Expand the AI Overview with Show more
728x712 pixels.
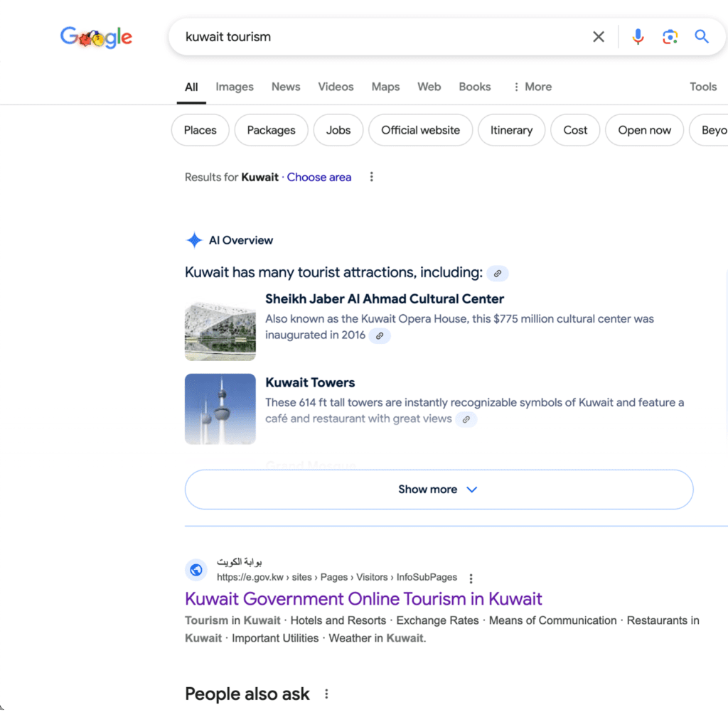[x=439, y=489]
